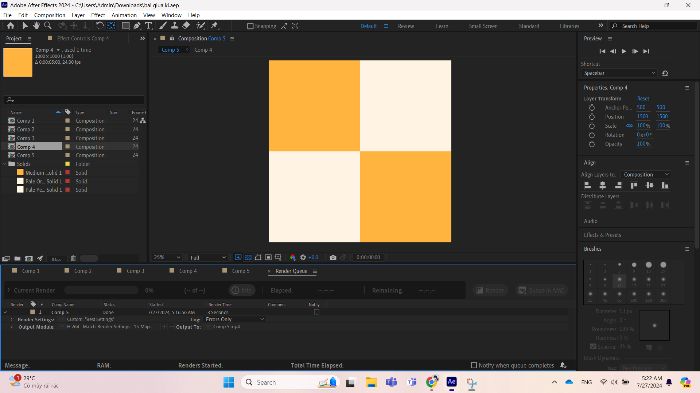Click the Queue in AME button
Screen dimensions: 700x393
click(x=542, y=291)
